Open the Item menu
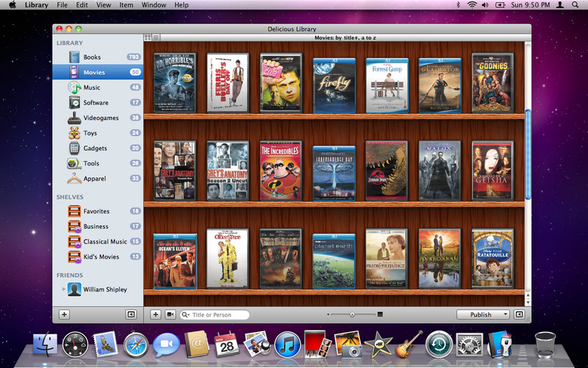 click(126, 5)
